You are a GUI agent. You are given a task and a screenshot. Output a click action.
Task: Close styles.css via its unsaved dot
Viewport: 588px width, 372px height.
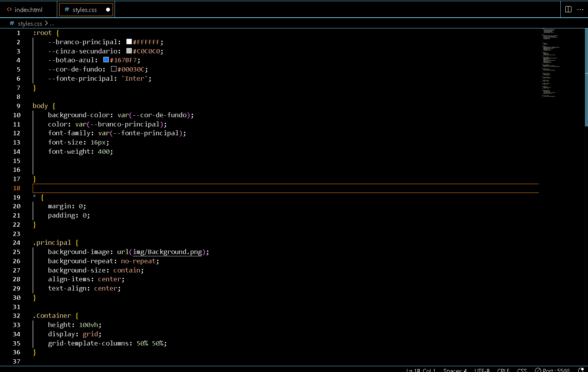tap(108, 10)
